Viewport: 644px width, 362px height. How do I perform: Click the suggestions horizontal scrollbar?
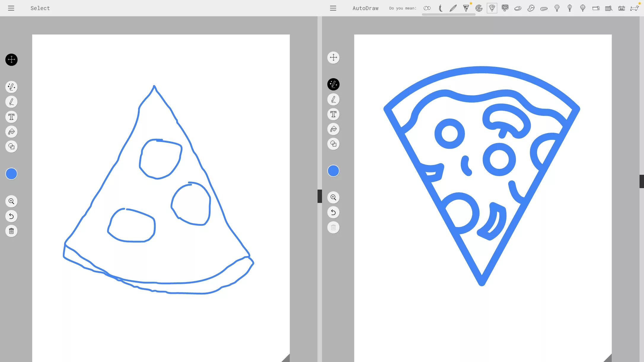(448, 15)
